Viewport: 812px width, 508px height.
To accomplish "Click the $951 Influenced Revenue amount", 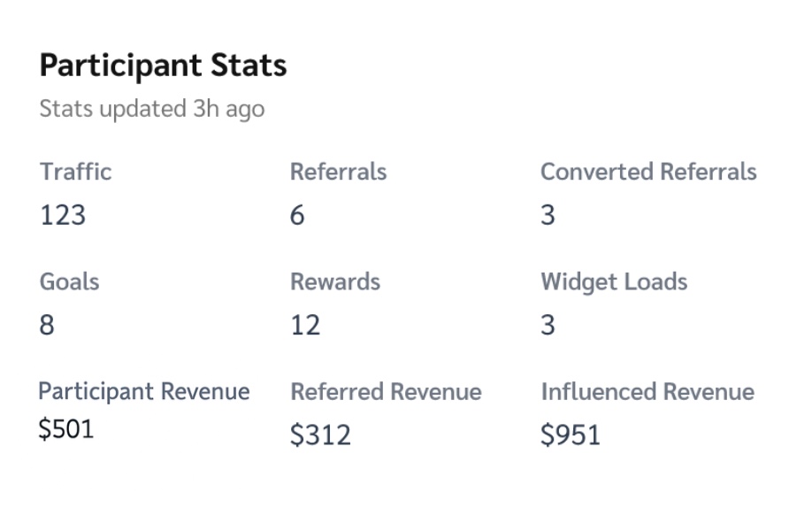I will [571, 435].
